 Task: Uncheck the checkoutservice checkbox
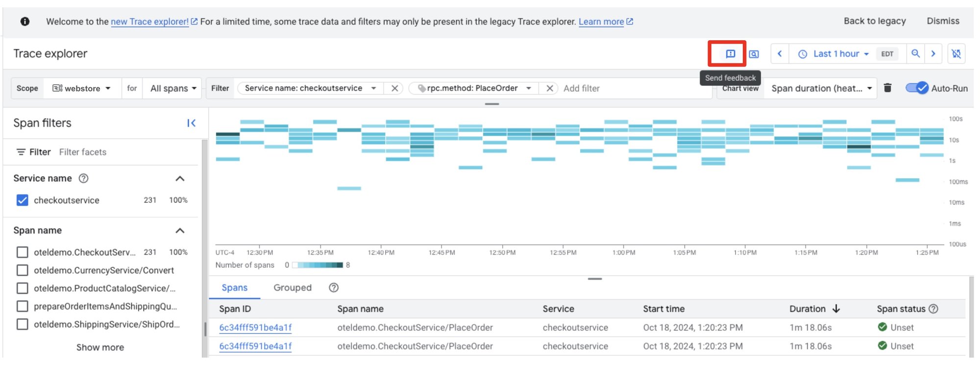point(23,200)
